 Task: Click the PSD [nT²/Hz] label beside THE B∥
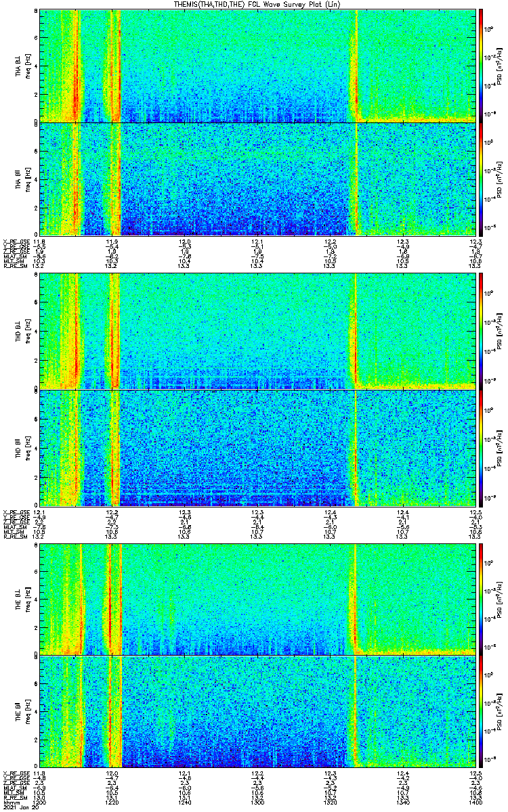501,713
